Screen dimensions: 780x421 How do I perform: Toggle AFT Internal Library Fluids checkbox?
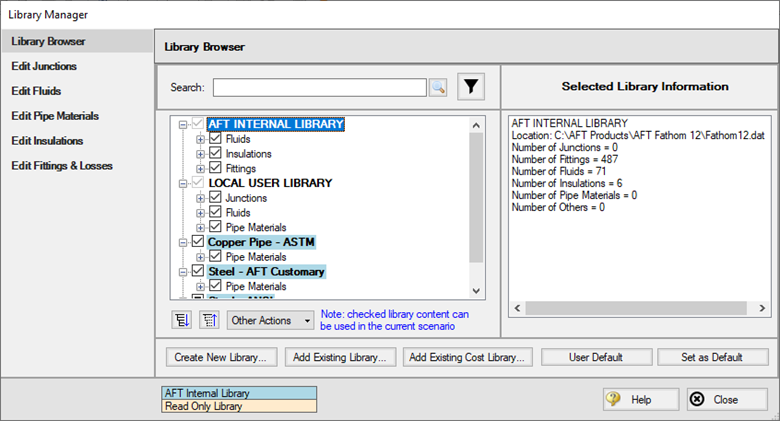[x=215, y=138]
